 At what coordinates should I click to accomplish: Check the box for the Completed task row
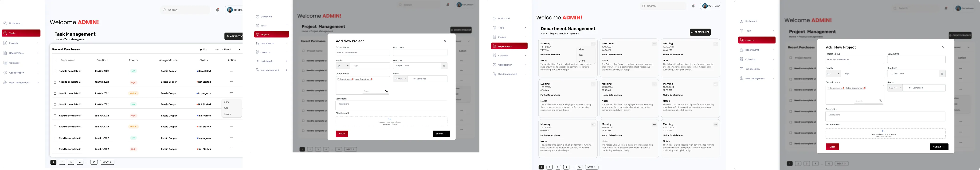point(55,71)
